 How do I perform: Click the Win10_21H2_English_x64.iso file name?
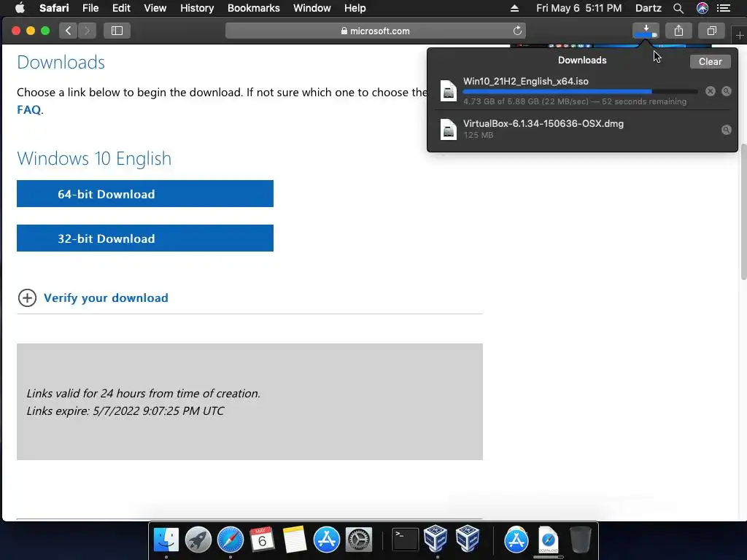pyautogui.click(x=525, y=81)
